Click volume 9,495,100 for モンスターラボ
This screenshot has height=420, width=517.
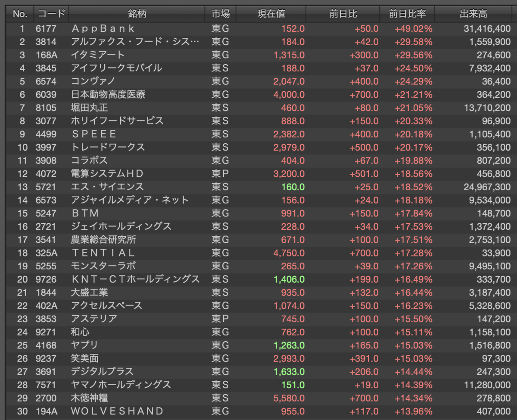tap(489, 266)
